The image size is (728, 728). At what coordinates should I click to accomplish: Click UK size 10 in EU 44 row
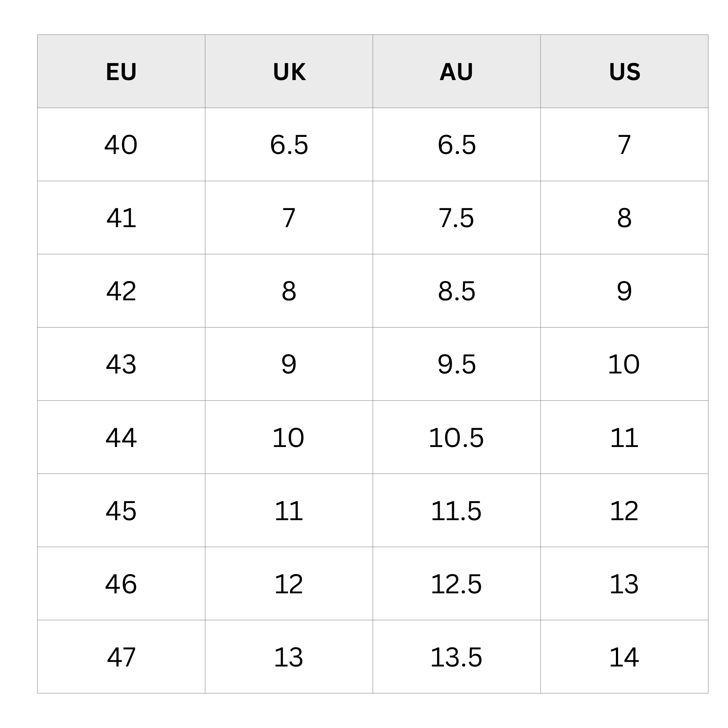click(x=288, y=438)
